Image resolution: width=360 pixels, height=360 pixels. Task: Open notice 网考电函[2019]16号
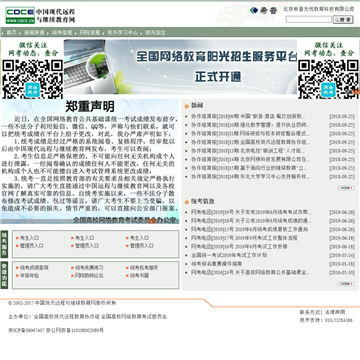(239, 247)
